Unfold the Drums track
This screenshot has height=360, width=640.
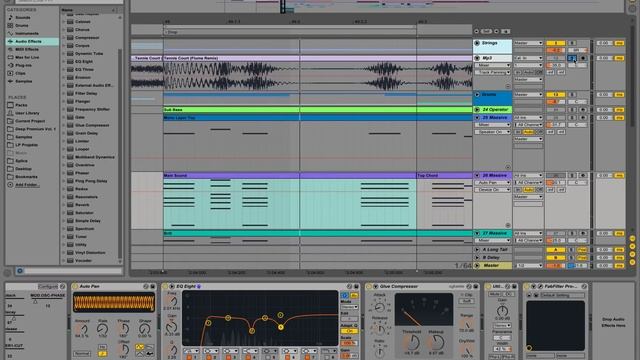[x=477, y=94]
